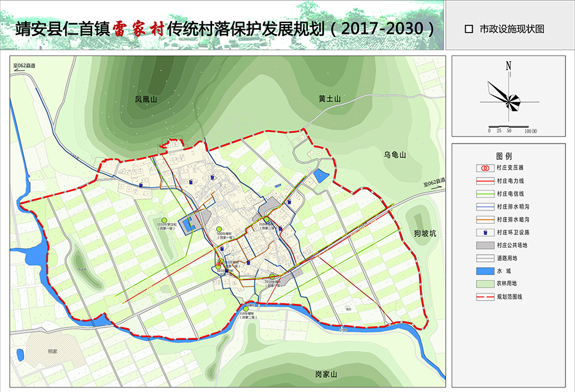Viewport: 575px width, 392px height.
Task: Click the 村庄电力线 legend label
Action: pos(510,181)
